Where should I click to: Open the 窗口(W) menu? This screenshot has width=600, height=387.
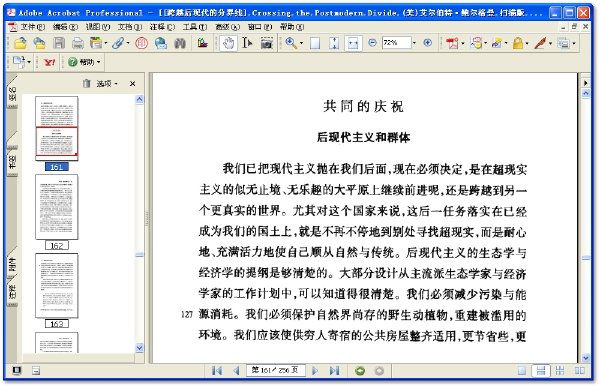tap(260, 27)
